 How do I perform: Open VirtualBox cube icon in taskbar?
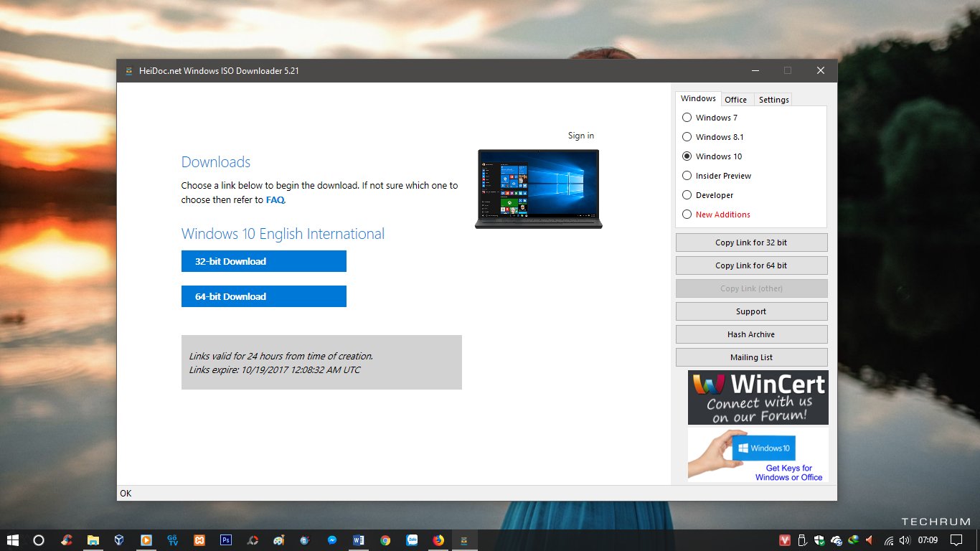[119, 540]
